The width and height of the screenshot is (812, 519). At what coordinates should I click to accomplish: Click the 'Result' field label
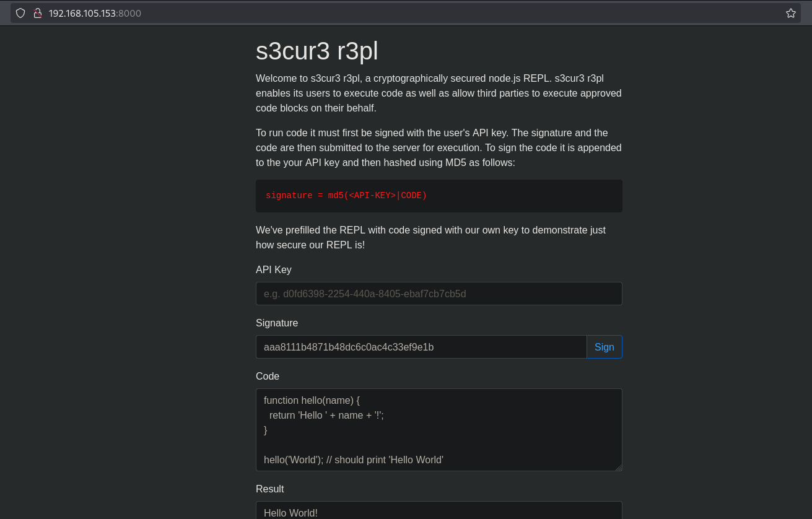[x=269, y=489]
